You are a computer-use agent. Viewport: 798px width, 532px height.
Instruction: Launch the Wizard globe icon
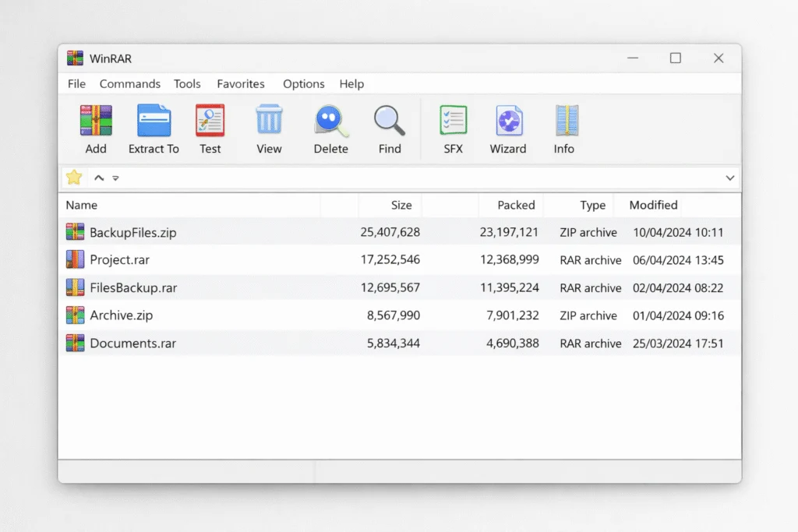[507, 121]
